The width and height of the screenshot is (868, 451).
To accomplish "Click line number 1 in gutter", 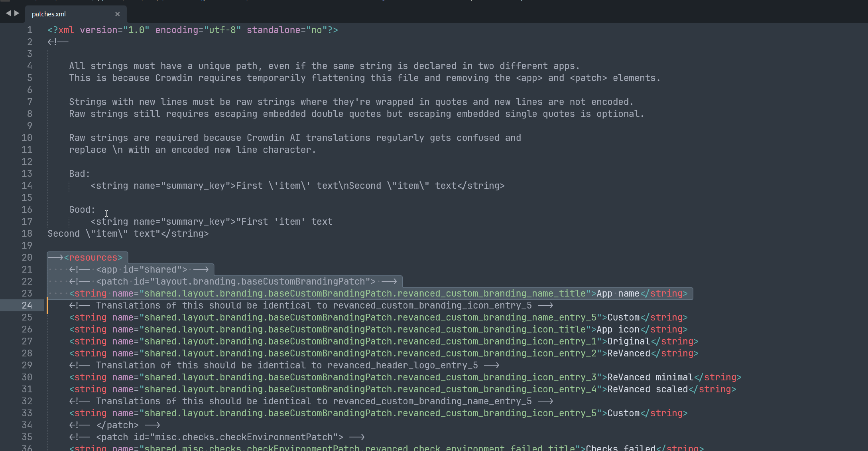I will [30, 30].
